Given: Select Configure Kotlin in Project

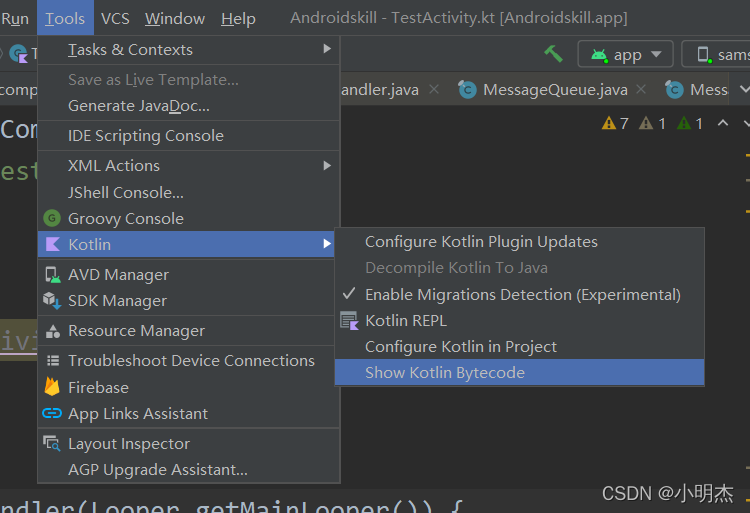Looking at the screenshot, I should pyautogui.click(x=519, y=347).
